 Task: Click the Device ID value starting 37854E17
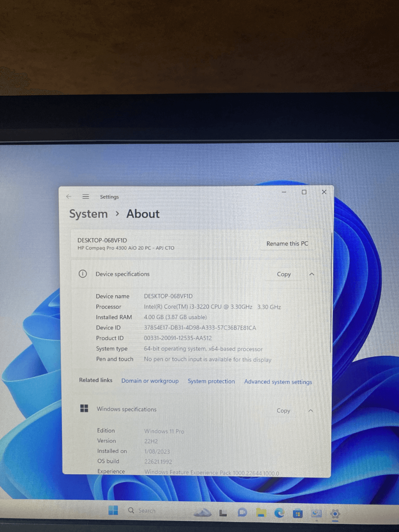coord(200,328)
